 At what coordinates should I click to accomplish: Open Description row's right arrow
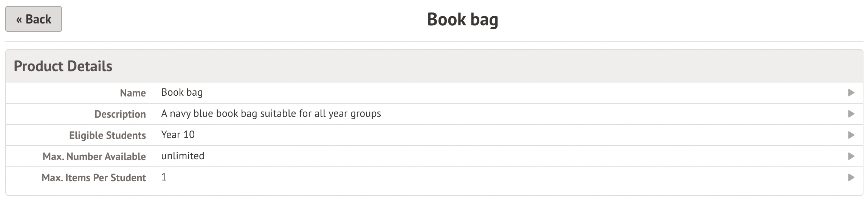851,114
